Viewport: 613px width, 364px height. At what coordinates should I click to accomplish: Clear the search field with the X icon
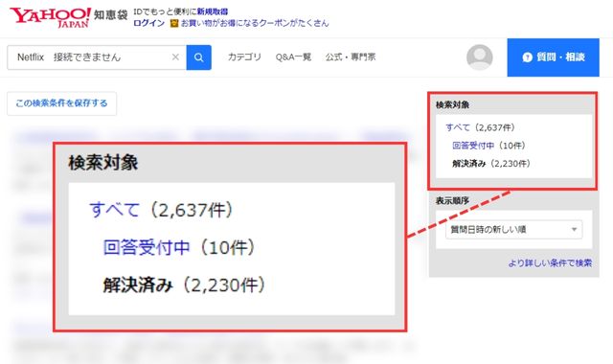click(175, 57)
